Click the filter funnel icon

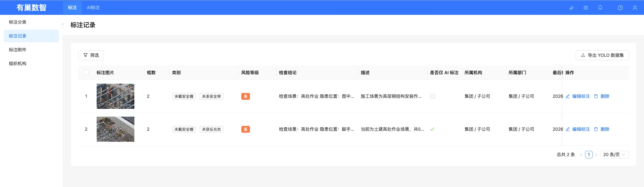tap(86, 55)
